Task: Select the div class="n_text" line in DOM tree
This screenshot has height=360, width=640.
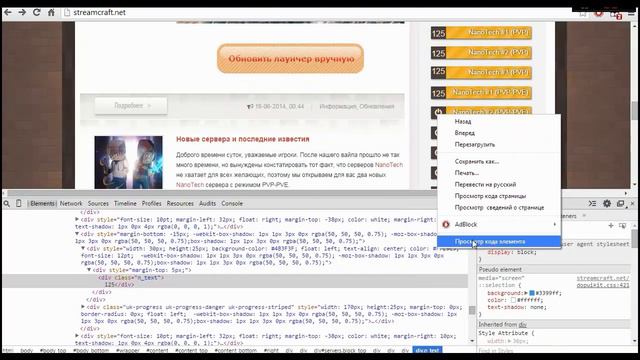Action: tap(131, 277)
